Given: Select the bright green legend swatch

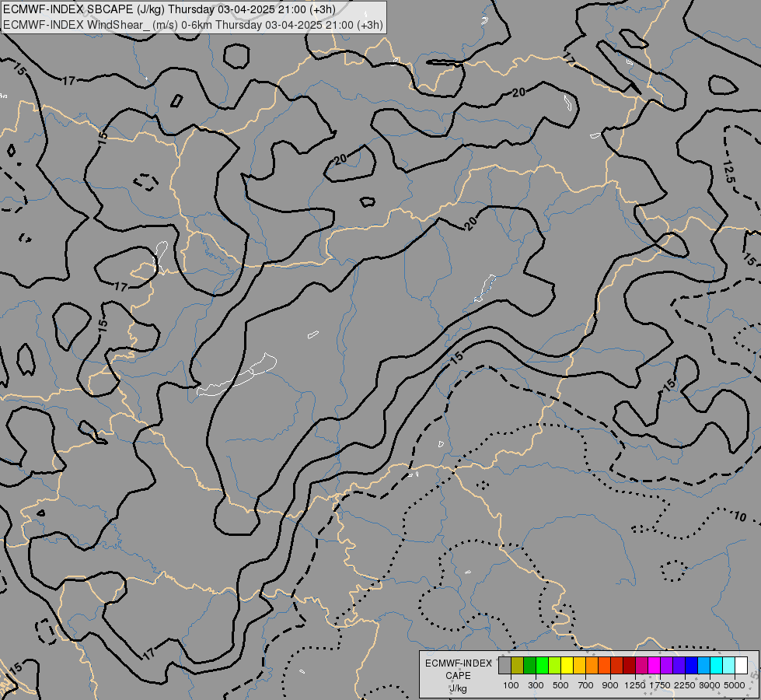Looking at the screenshot, I should (x=542, y=665).
